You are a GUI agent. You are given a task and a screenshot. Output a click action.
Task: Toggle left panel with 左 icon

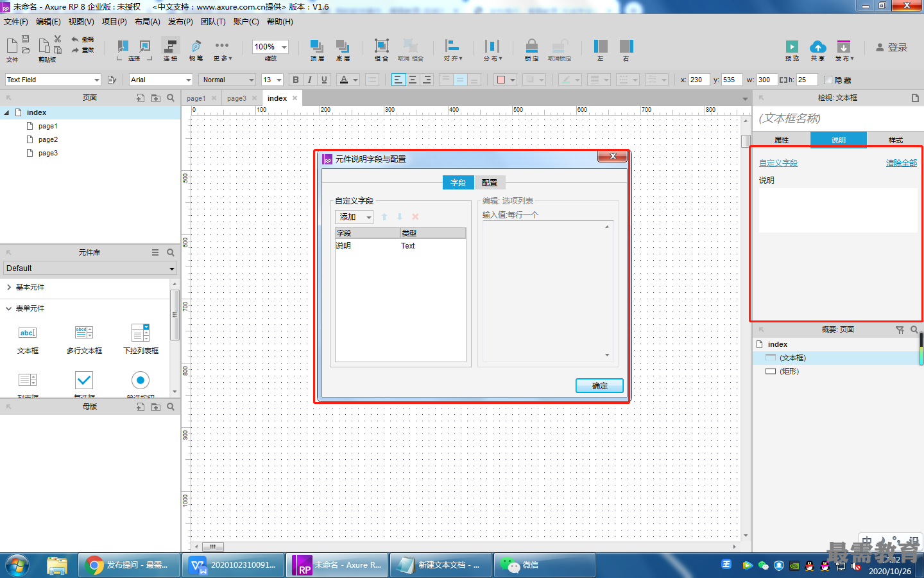coord(601,46)
